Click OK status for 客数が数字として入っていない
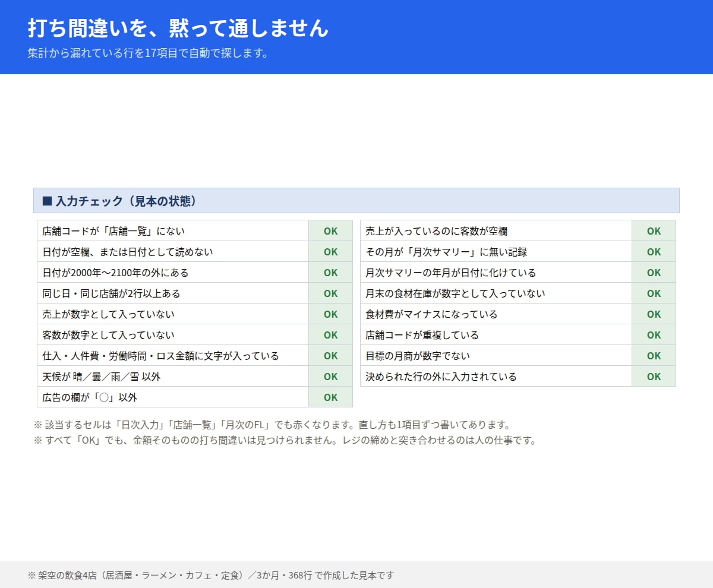This screenshot has width=713, height=588. tap(330, 335)
